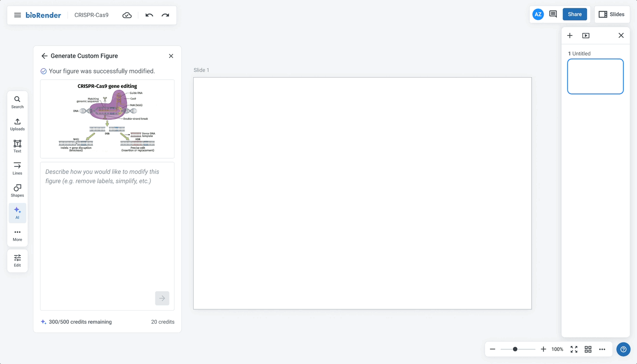Click the Share button
This screenshot has height=364, width=637.
point(575,14)
